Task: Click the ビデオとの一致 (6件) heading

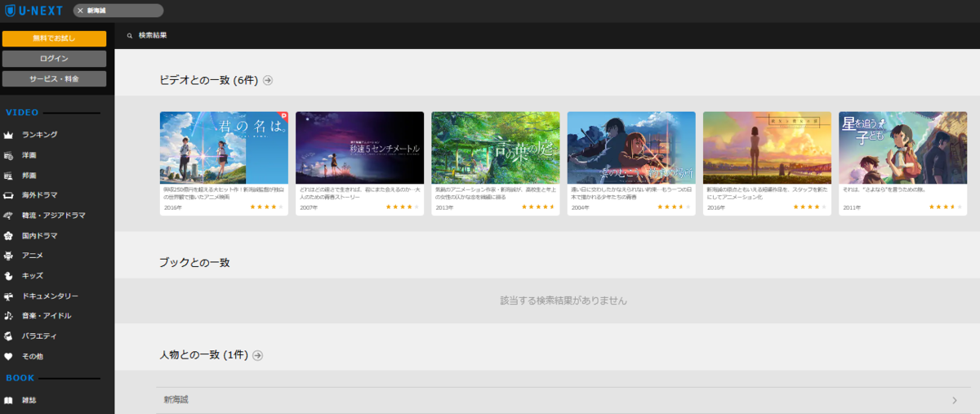Action: (208, 80)
